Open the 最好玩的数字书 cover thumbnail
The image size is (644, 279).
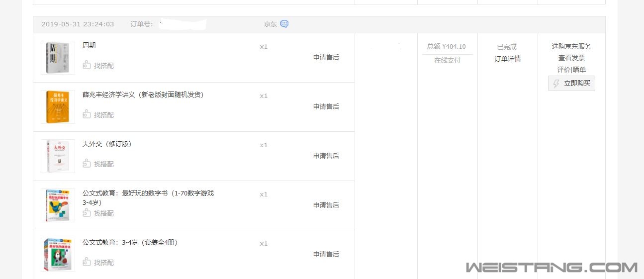[58, 205]
